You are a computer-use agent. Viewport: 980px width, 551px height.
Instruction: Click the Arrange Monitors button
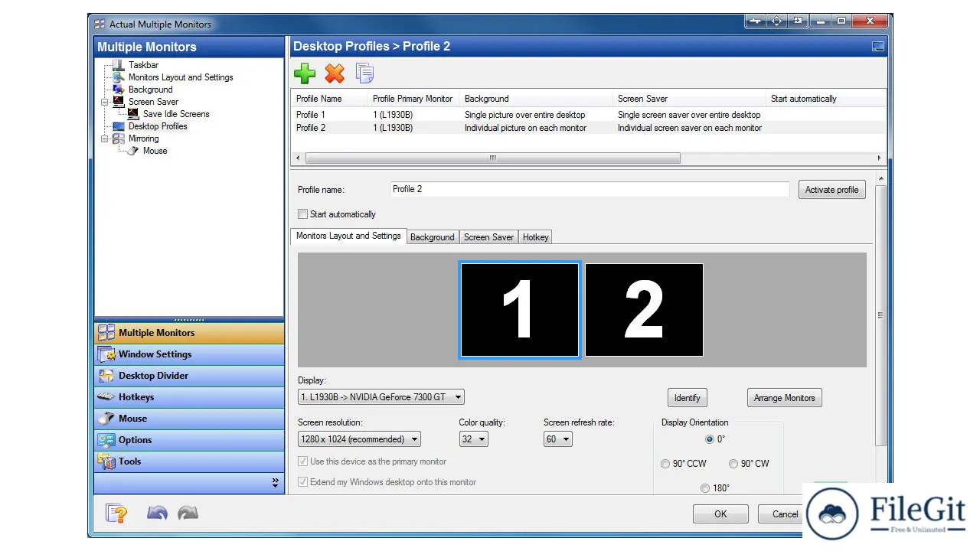coord(784,398)
